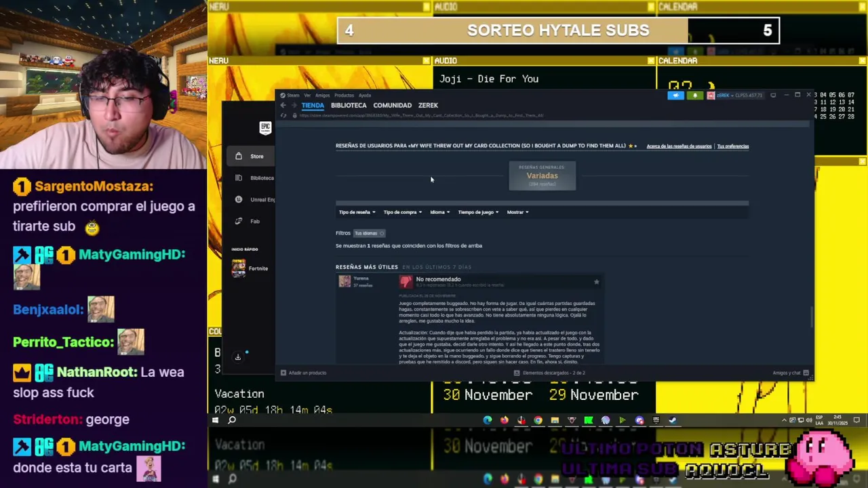
Task: Open the Amigos menu
Action: (322, 96)
